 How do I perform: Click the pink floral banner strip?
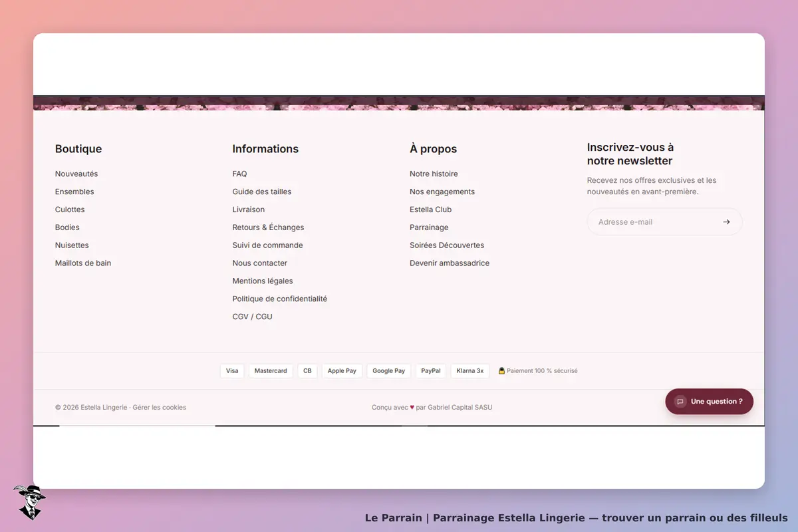(x=399, y=103)
